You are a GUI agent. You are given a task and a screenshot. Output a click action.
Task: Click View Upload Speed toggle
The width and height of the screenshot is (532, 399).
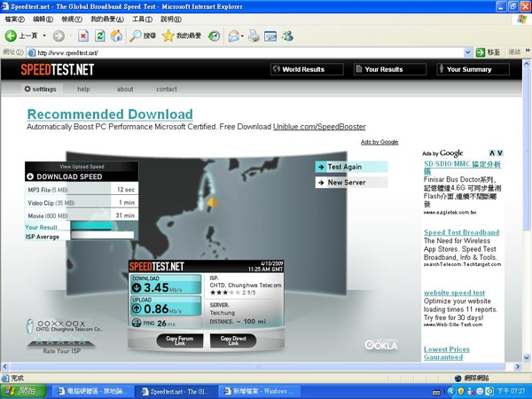tap(82, 167)
